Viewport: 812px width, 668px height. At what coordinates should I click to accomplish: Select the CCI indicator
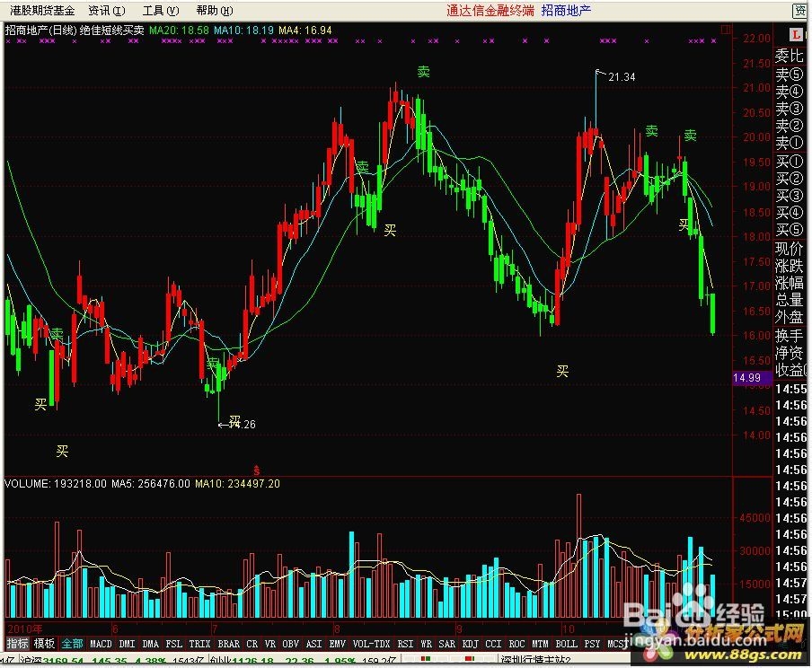click(493, 644)
